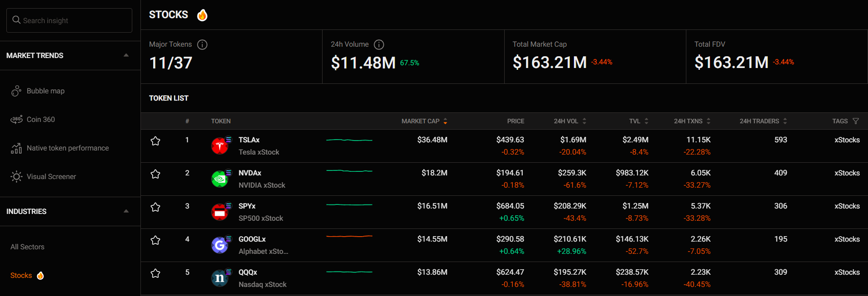Click the QQQx price sparkline
Viewport: 868px width, 296px height.
tap(349, 272)
